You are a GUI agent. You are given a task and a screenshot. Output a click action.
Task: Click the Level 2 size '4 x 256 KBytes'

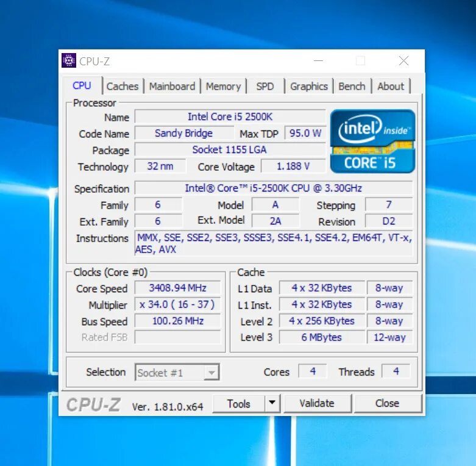(322, 320)
